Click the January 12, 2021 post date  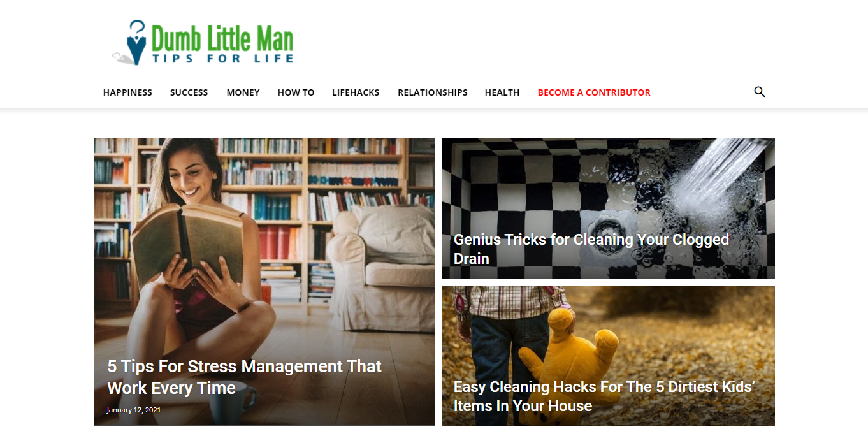(x=133, y=410)
